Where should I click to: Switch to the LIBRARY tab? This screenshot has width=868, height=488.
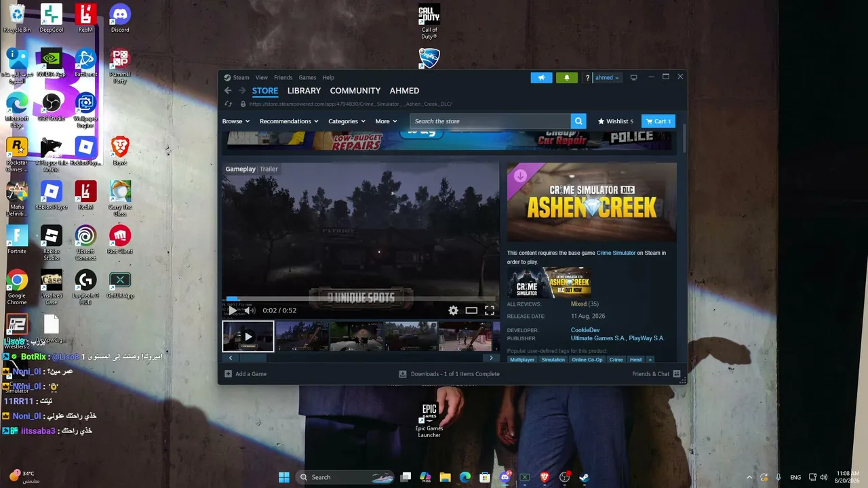pos(304,91)
